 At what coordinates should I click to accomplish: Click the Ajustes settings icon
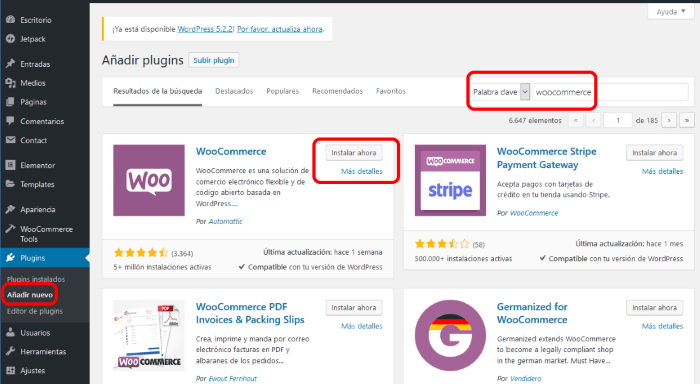click(x=11, y=370)
